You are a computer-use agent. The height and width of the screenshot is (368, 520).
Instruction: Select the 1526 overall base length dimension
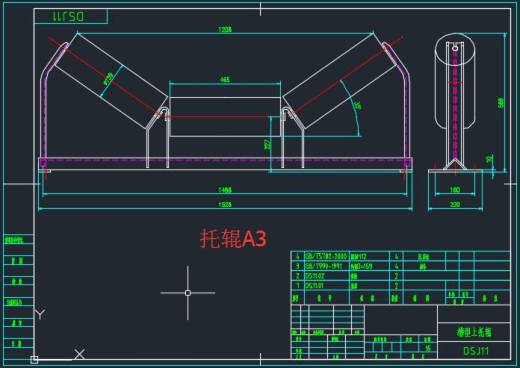pos(225,204)
